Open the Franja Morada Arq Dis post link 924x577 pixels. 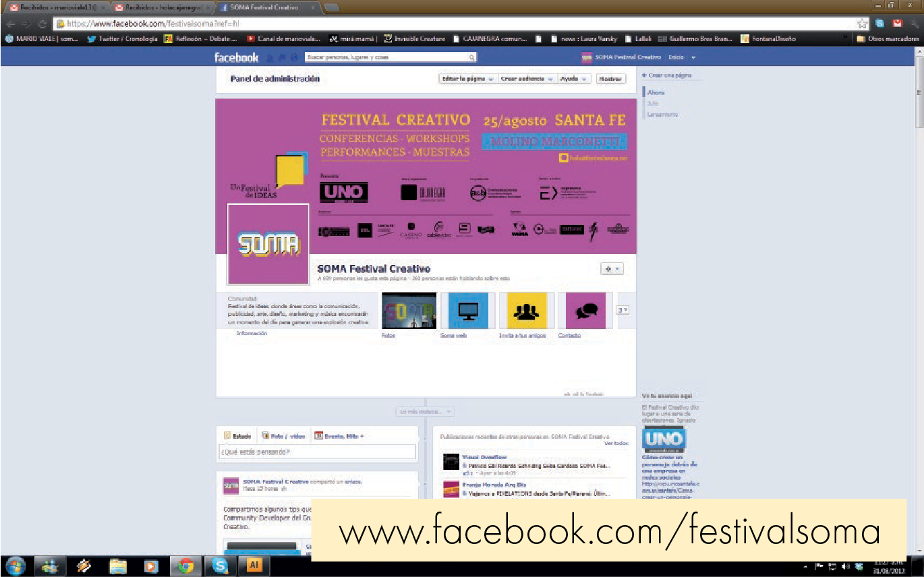pos(494,485)
